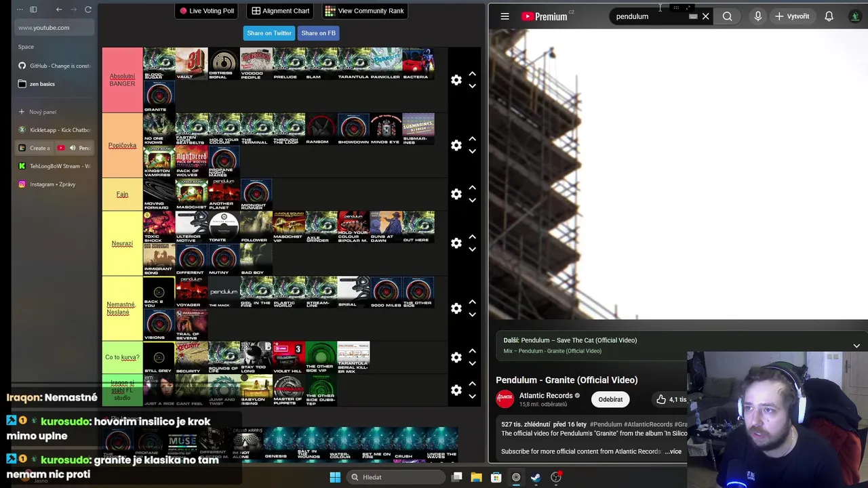This screenshot has width=868, height=488.
Task: Switch to Kicklet.app tab
Action: [x=54, y=129]
